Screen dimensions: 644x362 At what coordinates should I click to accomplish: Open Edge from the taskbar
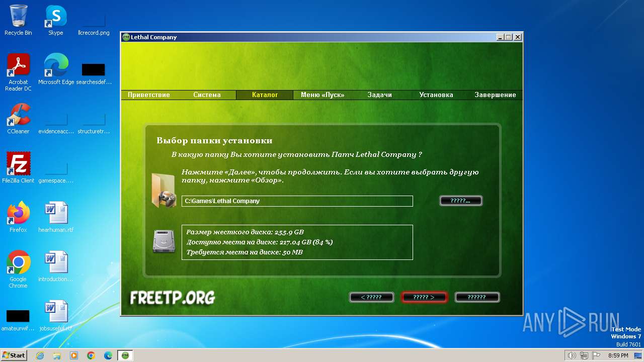[x=108, y=355]
